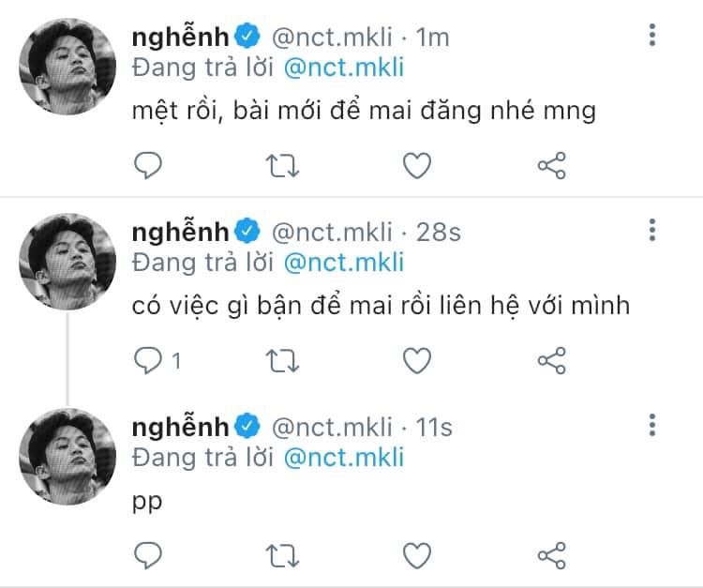Open more options for the 28s tweet
Screen dimensions: 703x588
(x=652, y=231)
